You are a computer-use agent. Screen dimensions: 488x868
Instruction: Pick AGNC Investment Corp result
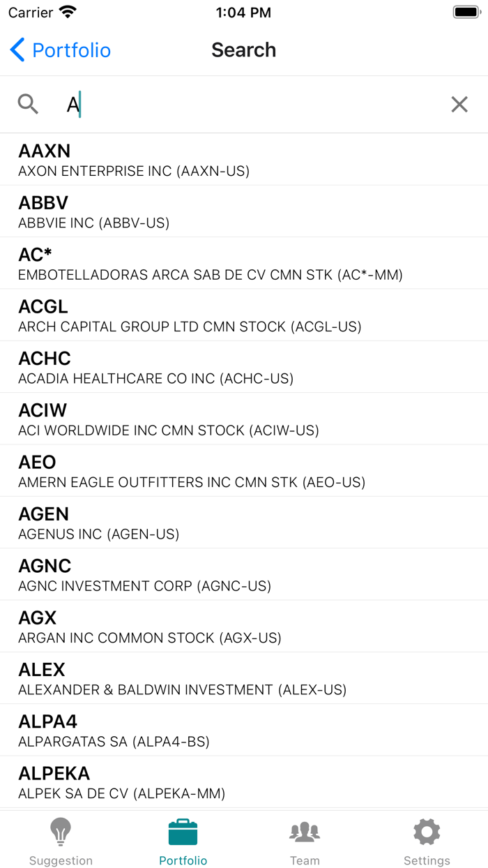click(244, 574)
